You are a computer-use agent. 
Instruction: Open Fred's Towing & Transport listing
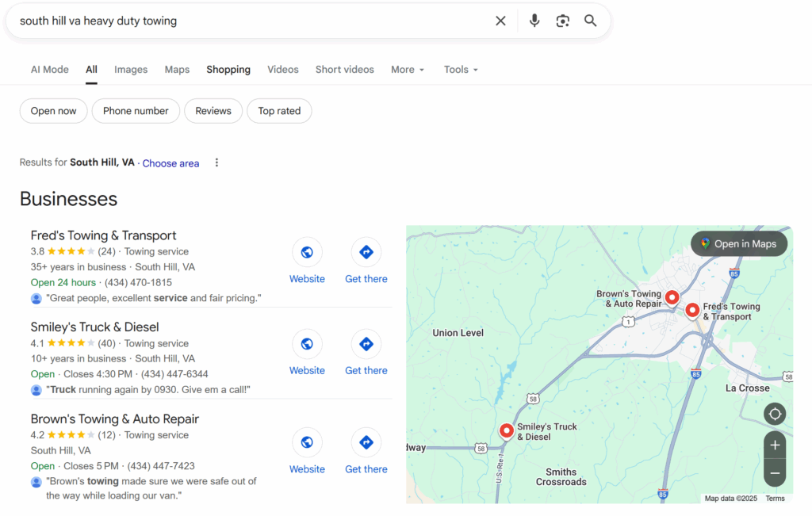tap(104, 235)
